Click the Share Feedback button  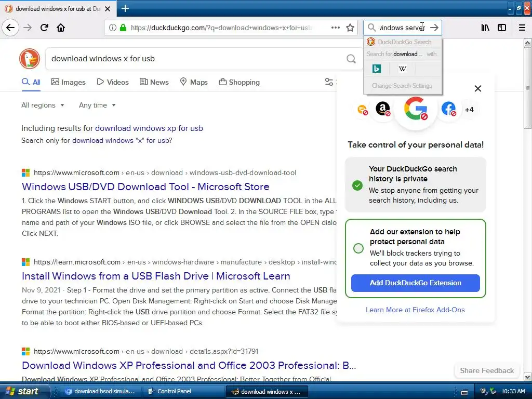(487, 370)
